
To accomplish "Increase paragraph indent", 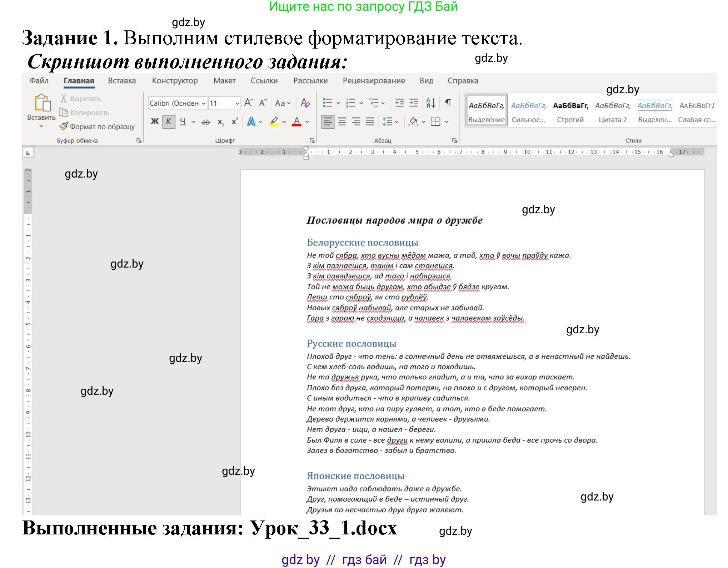I will tap(413, 103).
